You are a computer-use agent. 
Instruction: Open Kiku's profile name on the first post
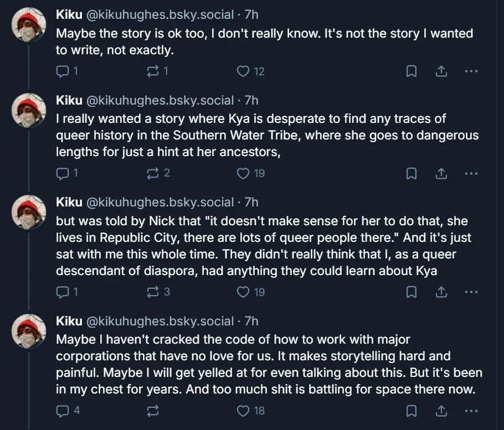69,17
